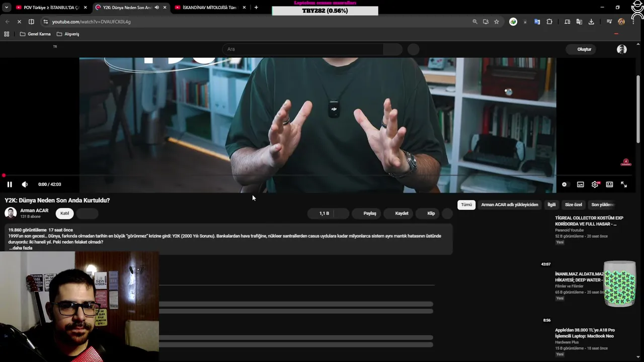The height and width of the screenshot is (362, 644).
Task: Mute the video volume speaker icon
Action: (x=25, y=185)
